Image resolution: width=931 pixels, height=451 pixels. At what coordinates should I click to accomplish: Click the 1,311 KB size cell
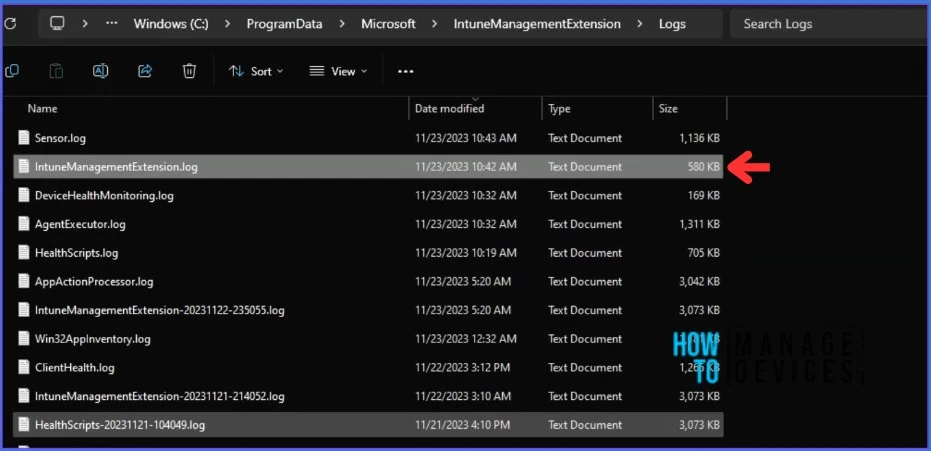pyautogui.click(x=699, y=224)
